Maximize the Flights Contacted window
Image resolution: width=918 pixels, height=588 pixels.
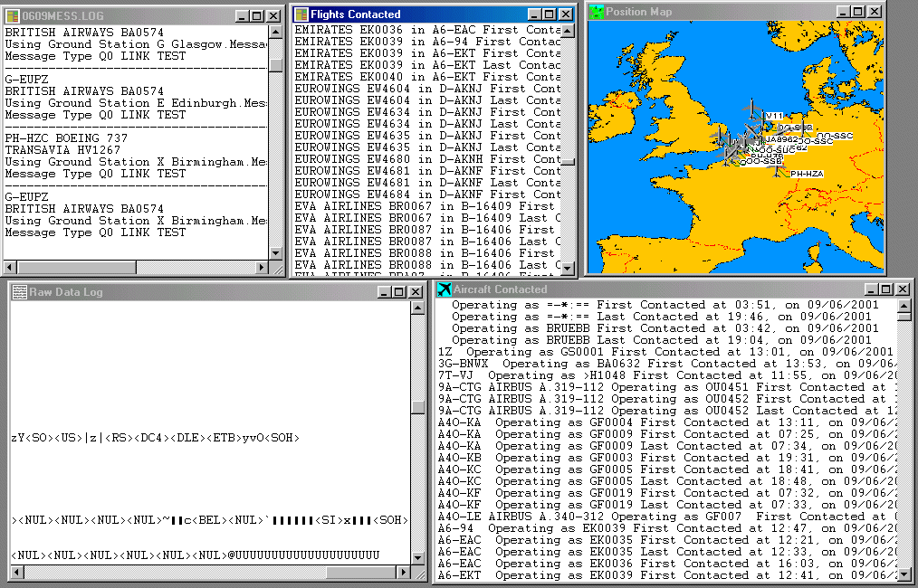[x=550, y=14]
